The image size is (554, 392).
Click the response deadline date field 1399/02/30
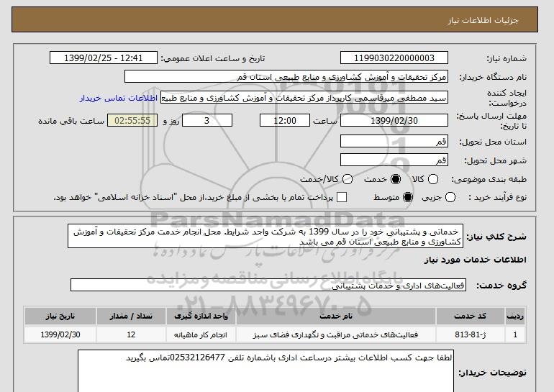[x=394, y=120]
